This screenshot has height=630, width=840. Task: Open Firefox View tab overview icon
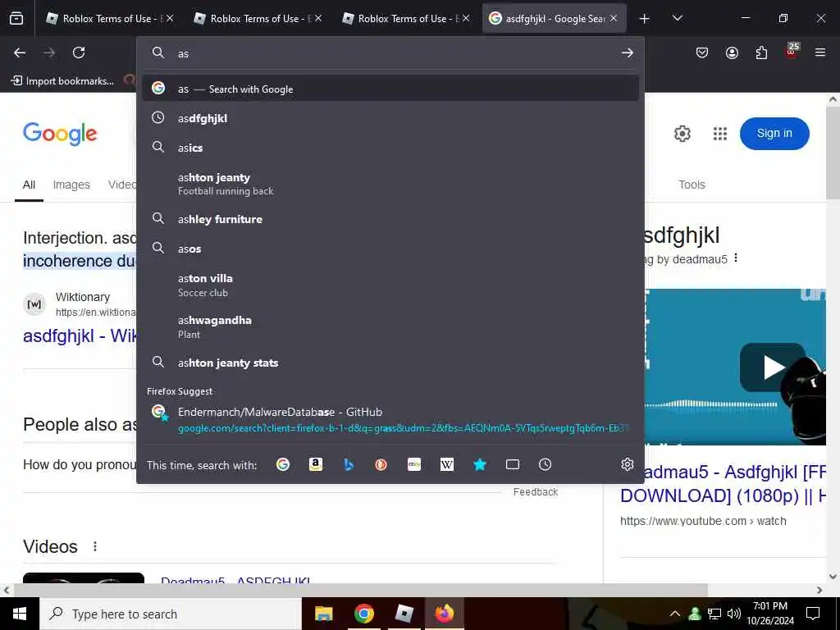[16, 18]
